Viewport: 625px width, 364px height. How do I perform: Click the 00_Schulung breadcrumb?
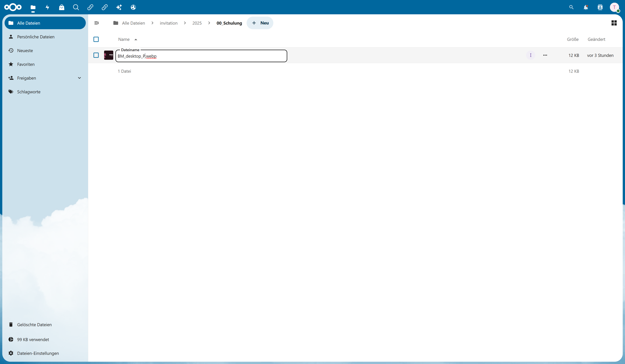(229, 23)
